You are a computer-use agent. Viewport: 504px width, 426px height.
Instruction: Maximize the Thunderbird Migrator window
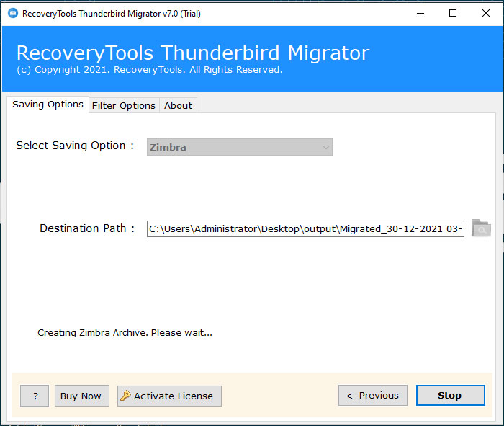point(453,14)
